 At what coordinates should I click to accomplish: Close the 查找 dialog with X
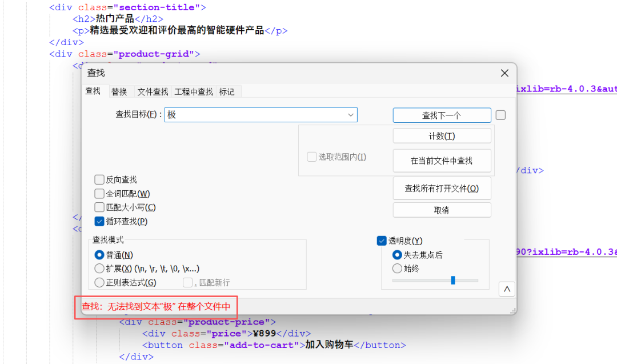504,73
